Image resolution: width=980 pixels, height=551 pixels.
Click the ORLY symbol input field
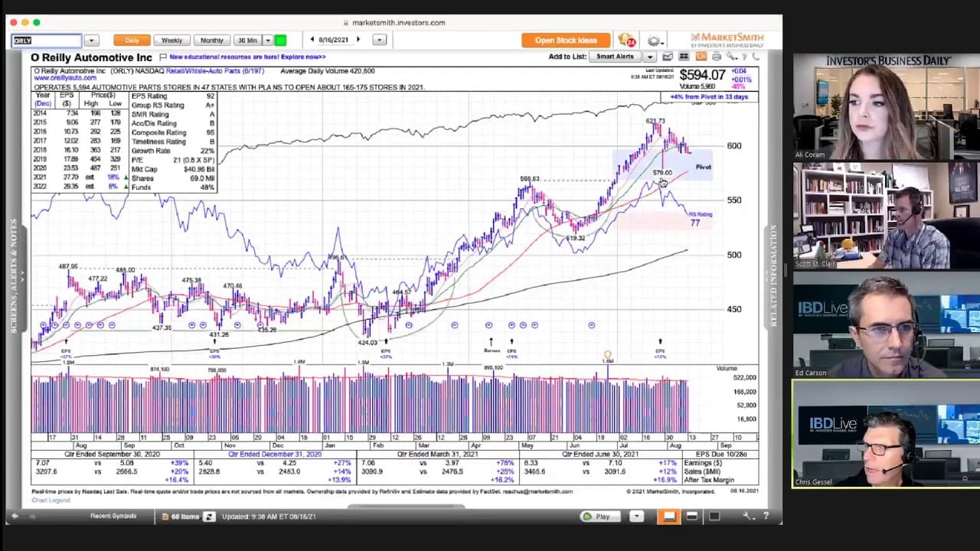pos(47,41)
